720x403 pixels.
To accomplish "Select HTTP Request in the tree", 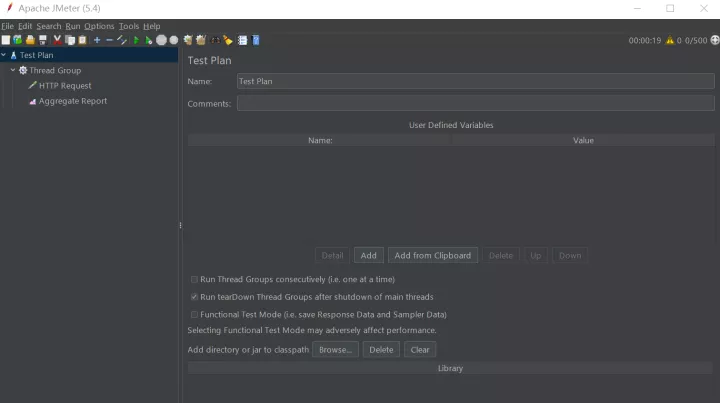I will coord(65,86).
